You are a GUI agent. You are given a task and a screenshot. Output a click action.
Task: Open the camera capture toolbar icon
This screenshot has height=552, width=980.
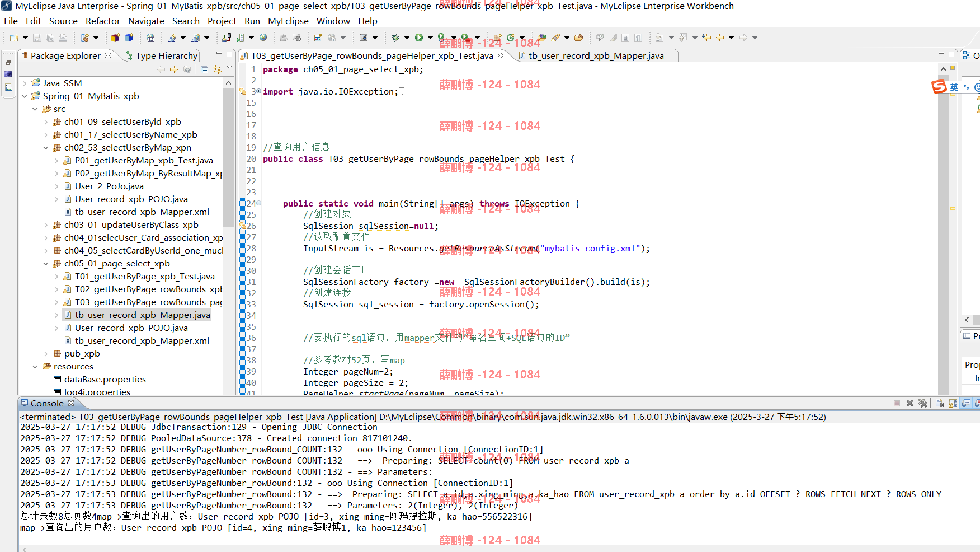(364, 38)
